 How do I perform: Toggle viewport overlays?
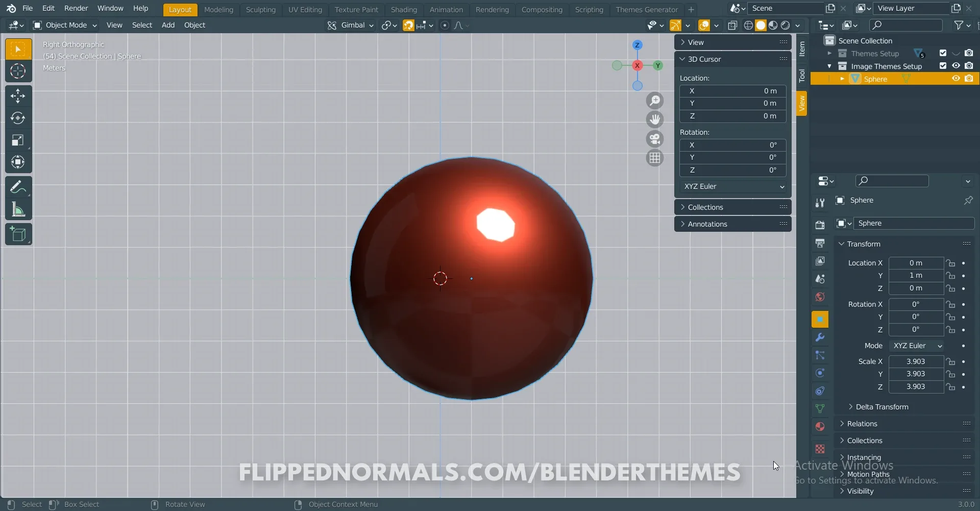[704, 26]
